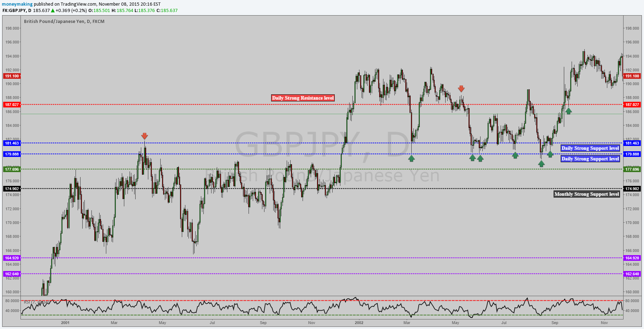Click the 2002 label on the time axis

pos(359,323)
